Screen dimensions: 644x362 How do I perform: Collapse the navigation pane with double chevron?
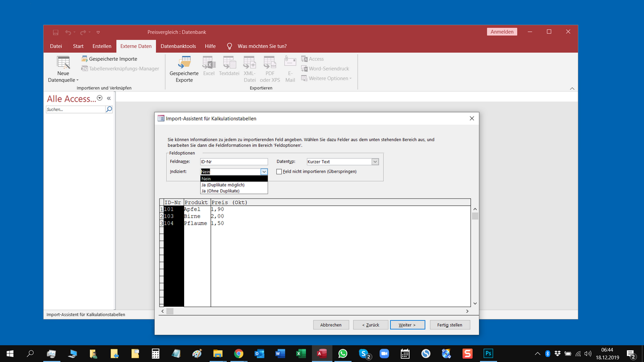pyautogui.click(x=109, y=99)
